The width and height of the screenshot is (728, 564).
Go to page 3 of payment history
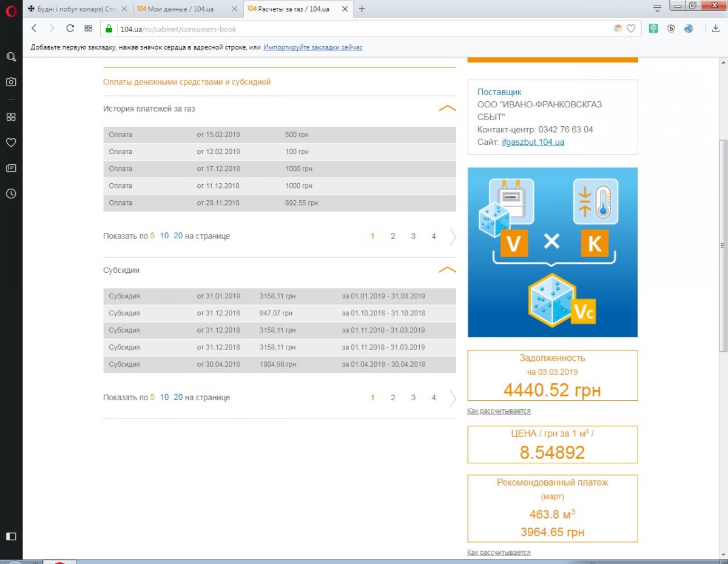413,237
